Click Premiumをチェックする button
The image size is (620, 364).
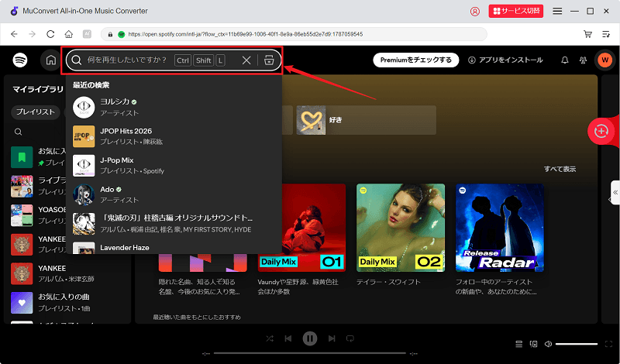(416, 60)
